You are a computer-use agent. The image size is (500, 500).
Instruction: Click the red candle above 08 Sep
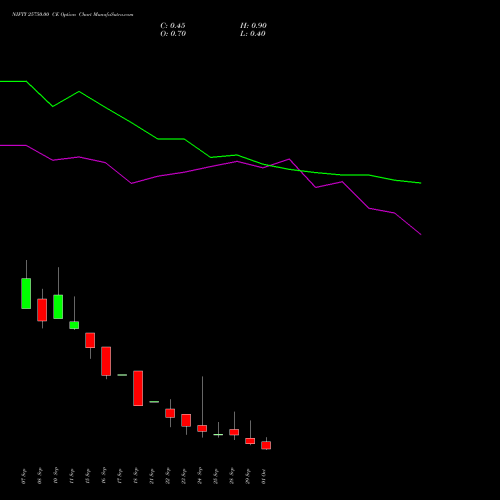42,310
